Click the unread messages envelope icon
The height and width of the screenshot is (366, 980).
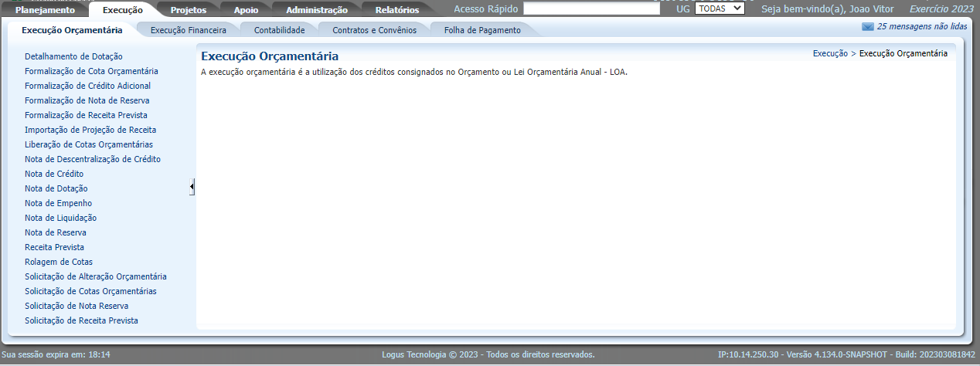coord(867,26)
